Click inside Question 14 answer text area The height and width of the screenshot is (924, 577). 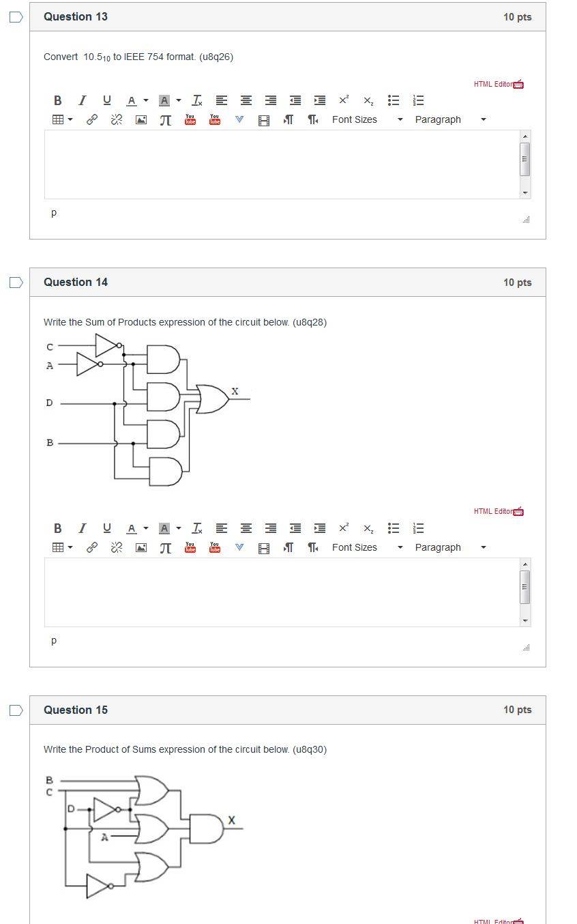pyautogui.click(x=282, y=592)
